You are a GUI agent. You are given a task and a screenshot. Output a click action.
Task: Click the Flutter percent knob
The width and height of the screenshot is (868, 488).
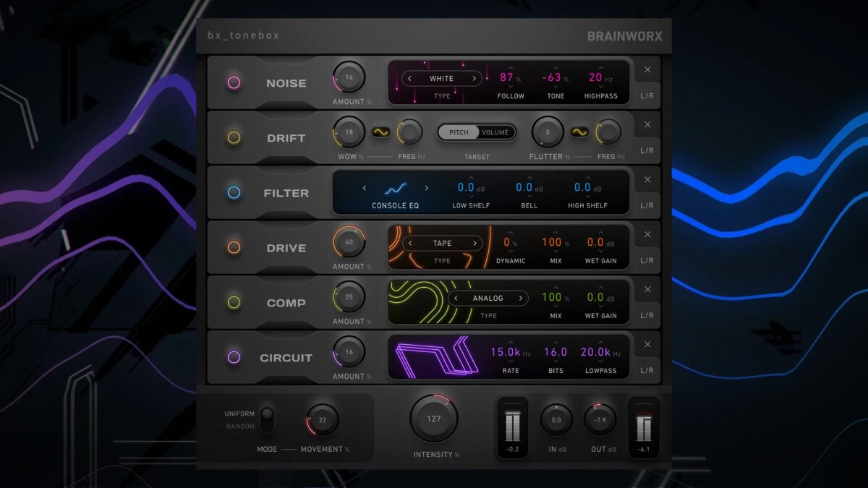coord(548,132)
